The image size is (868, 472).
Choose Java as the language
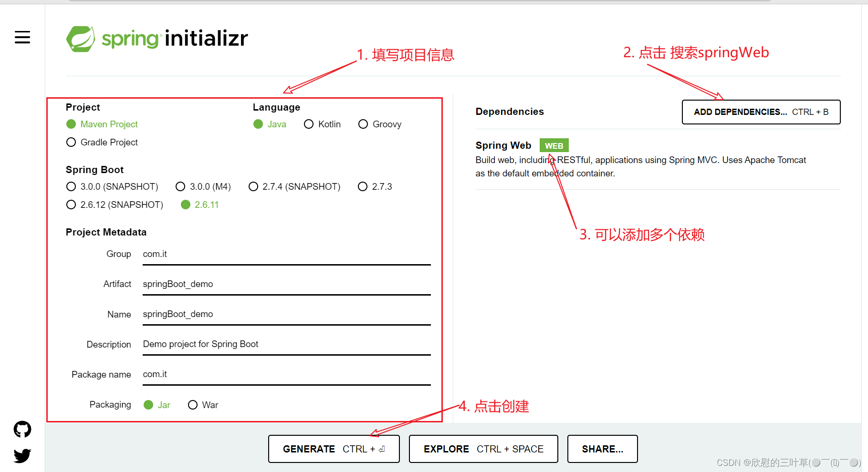270,124
